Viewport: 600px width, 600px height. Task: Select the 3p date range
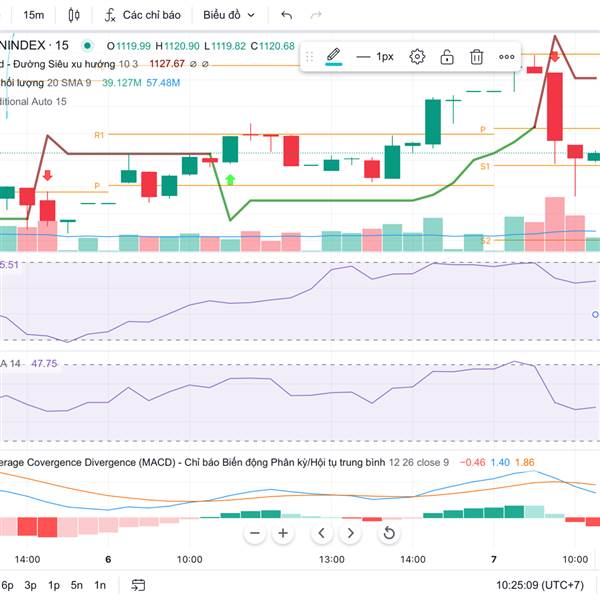(30, 585)
